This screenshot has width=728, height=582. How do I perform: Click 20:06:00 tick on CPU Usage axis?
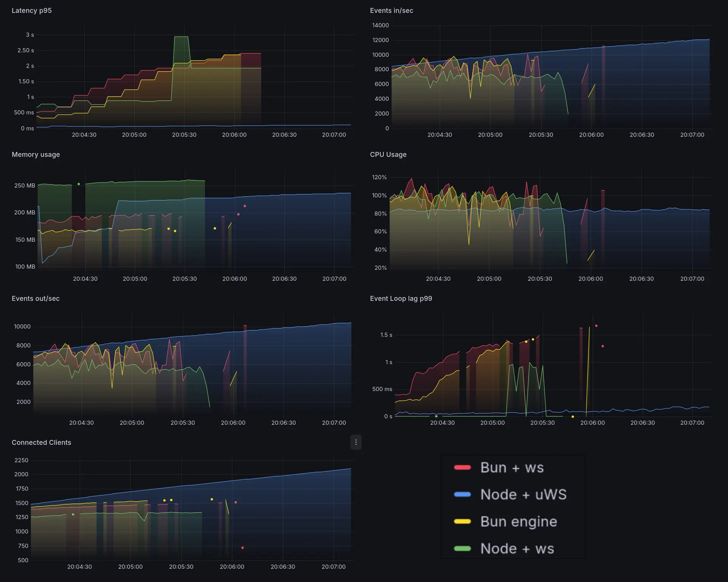click(590, 279)
